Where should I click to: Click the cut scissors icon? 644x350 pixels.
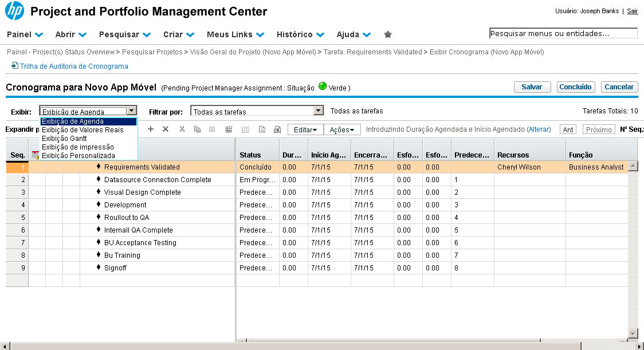pos(182,129)
